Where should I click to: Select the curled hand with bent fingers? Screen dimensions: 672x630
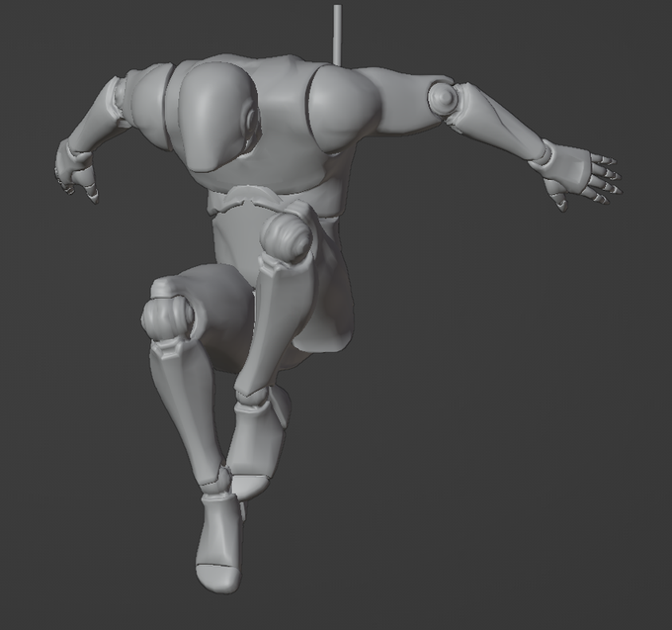point(75,171)
